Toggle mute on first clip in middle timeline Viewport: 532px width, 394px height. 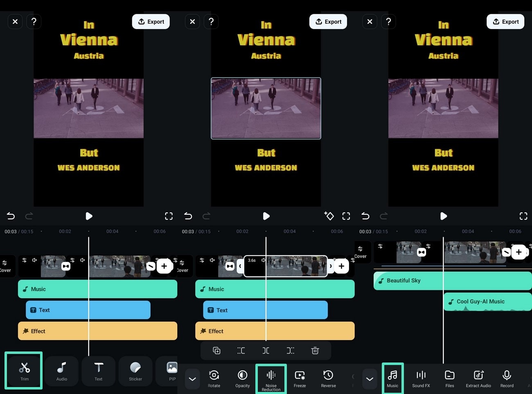pos(212,260)
